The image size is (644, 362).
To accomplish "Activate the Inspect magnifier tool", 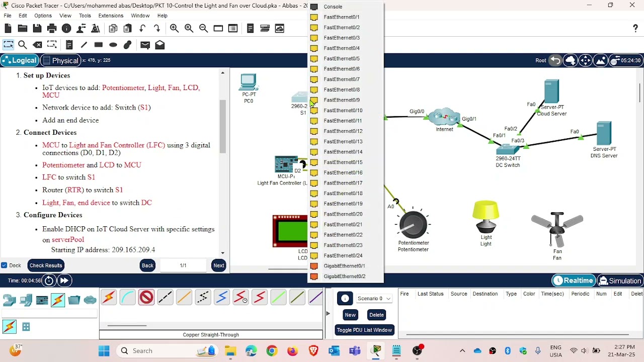I will click(23, 45).
